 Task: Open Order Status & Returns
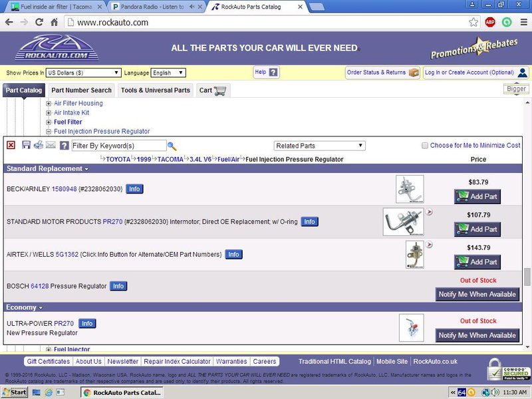(383, 72)
